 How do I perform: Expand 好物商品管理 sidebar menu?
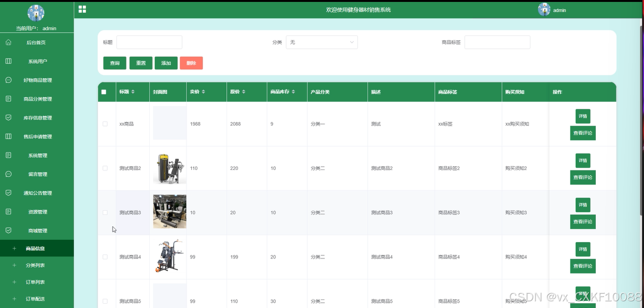37,80
